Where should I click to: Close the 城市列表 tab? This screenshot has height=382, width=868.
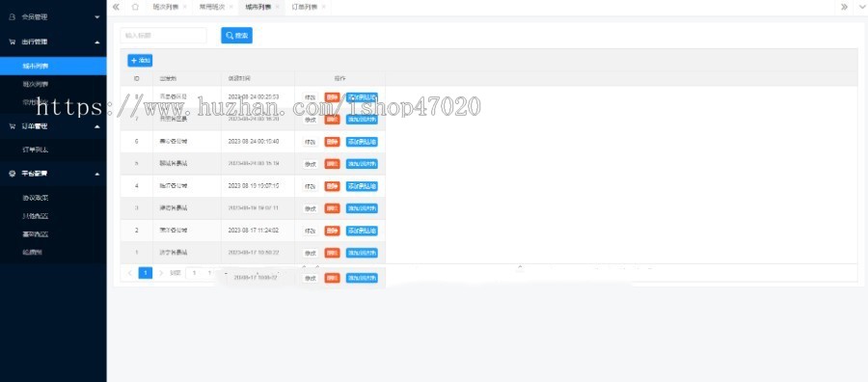coord(277,7)
